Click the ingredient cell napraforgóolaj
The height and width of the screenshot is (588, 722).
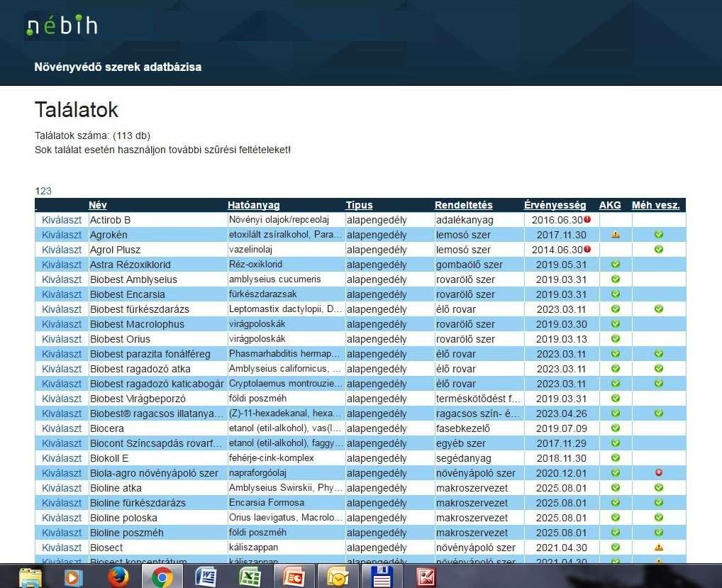pyautogui.click(x=258, y=473)
